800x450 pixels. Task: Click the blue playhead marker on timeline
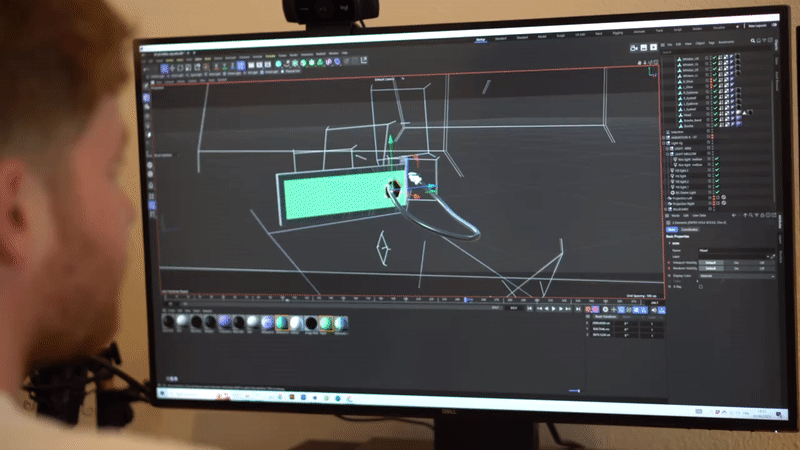(x=465, y=299)
